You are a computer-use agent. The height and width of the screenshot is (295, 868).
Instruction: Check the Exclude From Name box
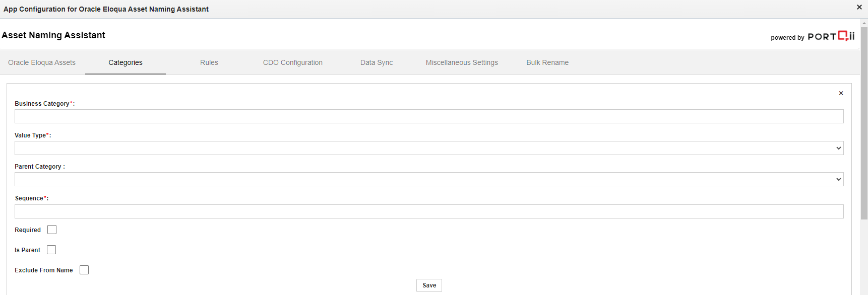click(84, 270)
